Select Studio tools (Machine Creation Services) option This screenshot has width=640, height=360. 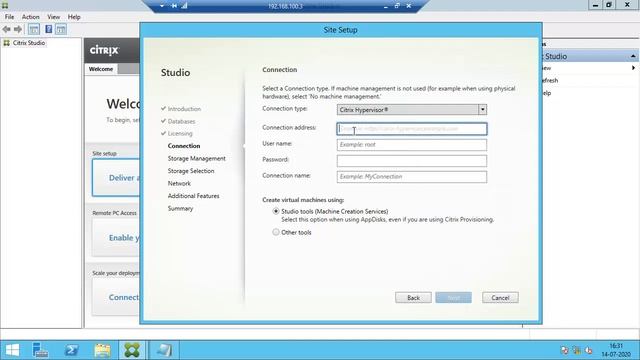[276, 211]
